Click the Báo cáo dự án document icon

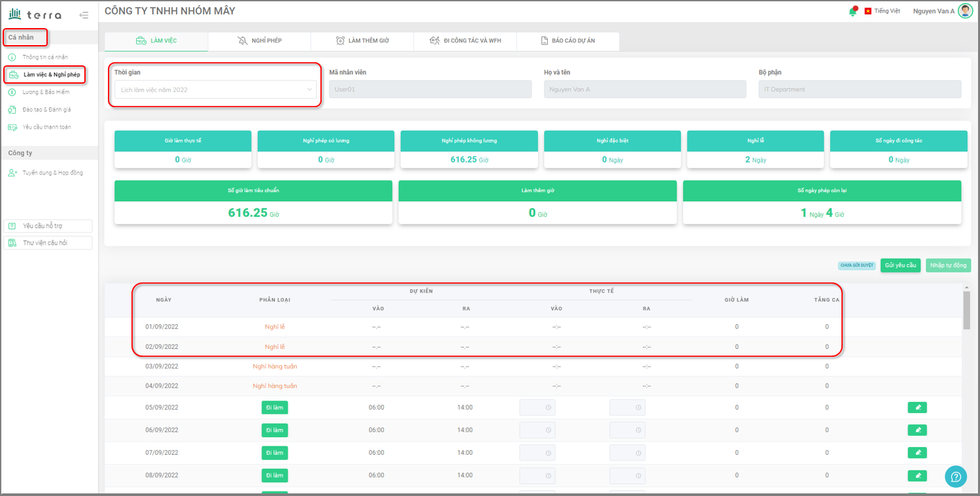click(544, 41)
